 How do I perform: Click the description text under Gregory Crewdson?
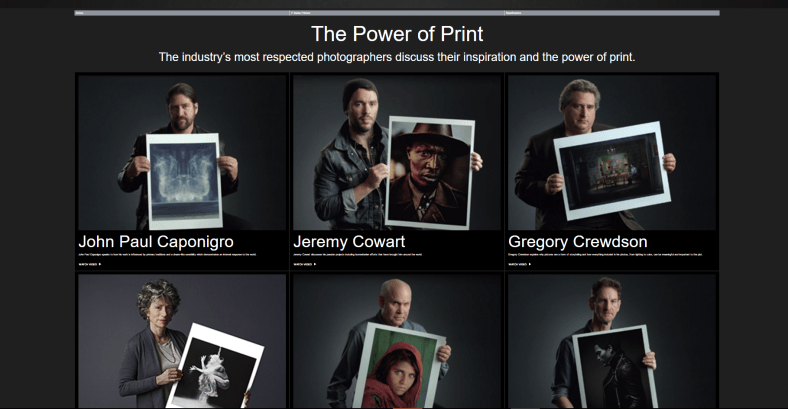pyautogui.click(x=605, y=255)
